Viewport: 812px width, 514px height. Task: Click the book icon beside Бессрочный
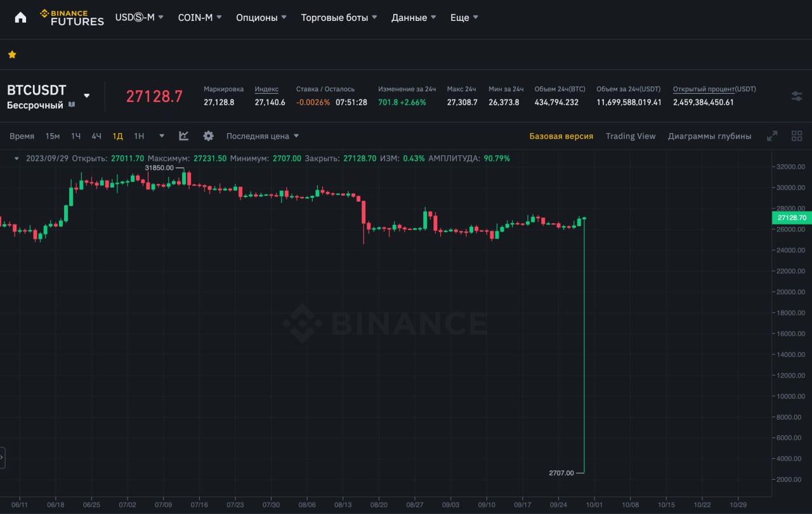(x=72, y=105)
